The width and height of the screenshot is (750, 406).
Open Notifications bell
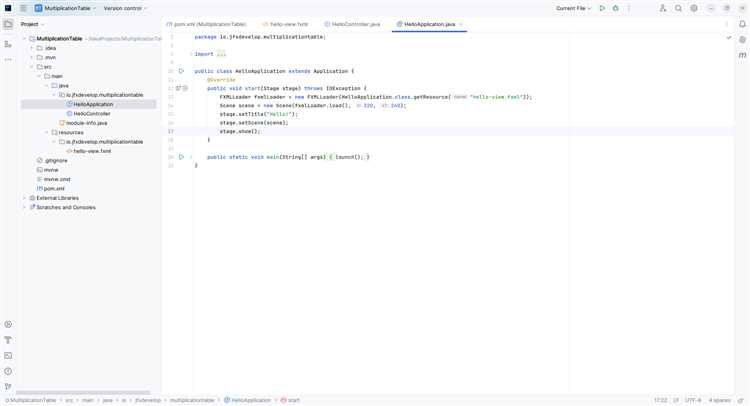(742, 24)
